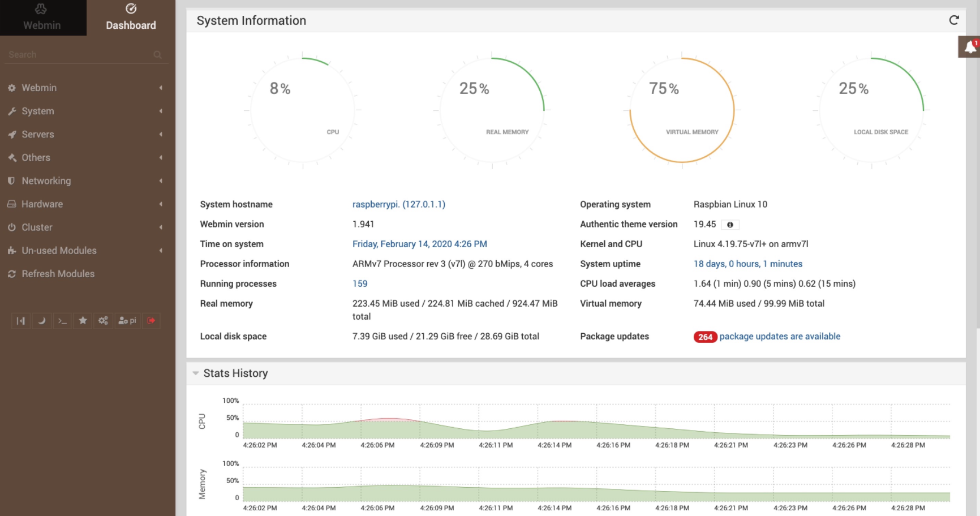
Task: Open theme configuration gears icon
Action: [x=103, y=321]
